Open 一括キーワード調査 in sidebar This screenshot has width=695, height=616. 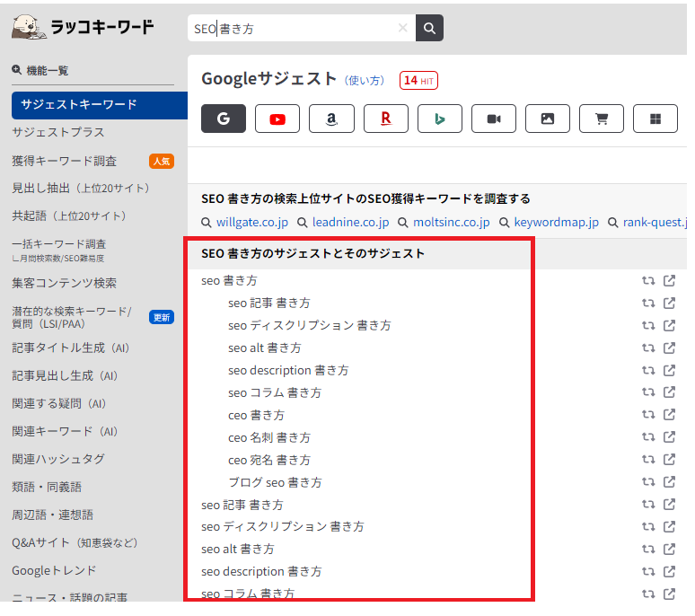pyautogui.click(x=60, y=246)
